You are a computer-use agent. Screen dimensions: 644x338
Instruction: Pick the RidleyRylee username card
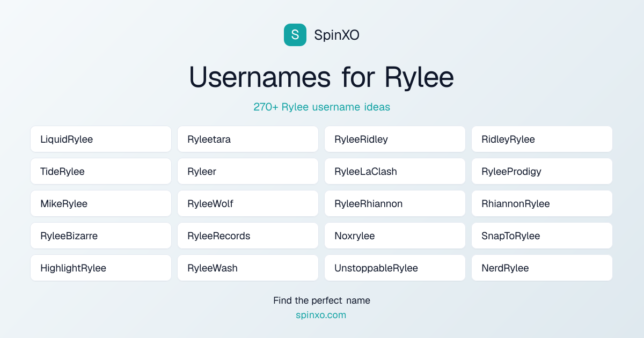[x=542, y=139]
